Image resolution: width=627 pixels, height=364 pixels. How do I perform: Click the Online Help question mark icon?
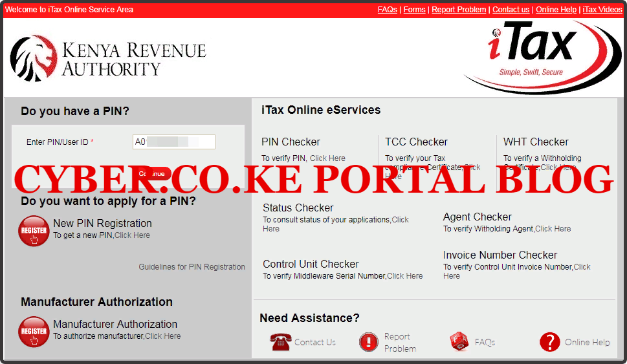click(x=549, y=342)
